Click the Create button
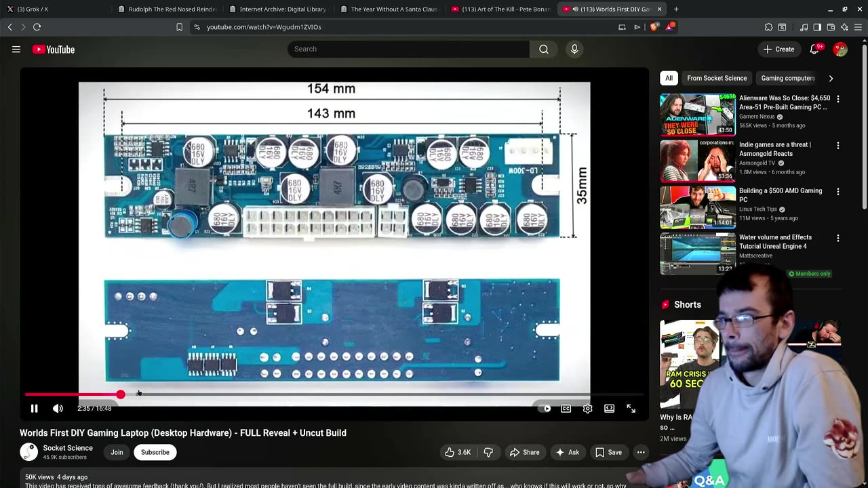The image size is (868, 488). (778, 49)
